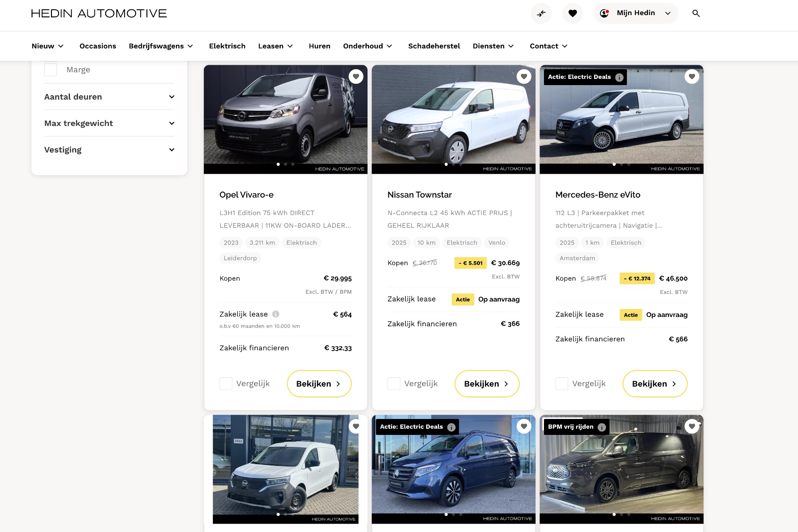The image size is (798, 532).
Task: Expand the Max trekgewicht filter
Action: [x=110, y=123]
